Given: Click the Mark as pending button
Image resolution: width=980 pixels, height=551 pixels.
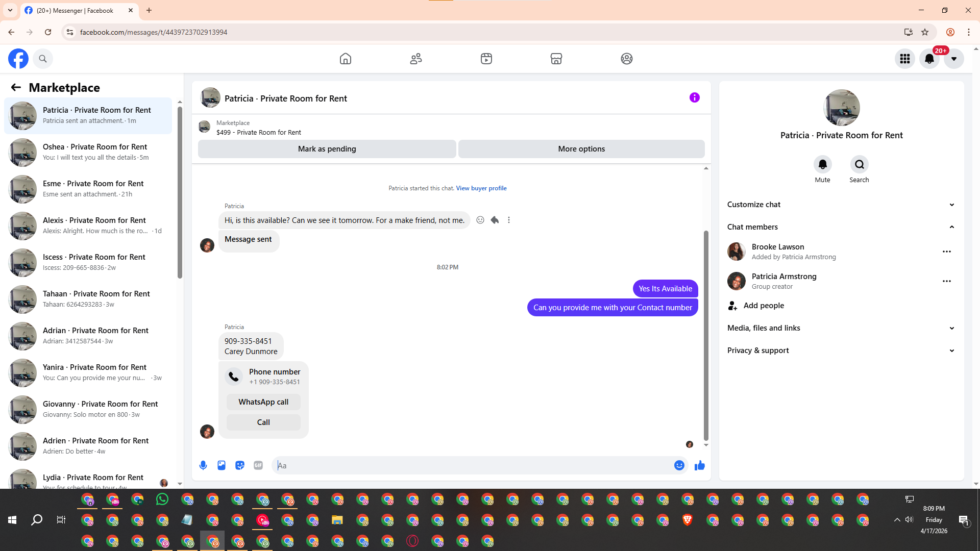Looking at the screenshot, I should pyautogui.click(x=327, y=149).
